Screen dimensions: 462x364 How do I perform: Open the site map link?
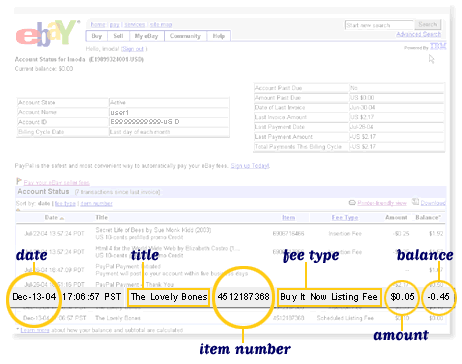click(x=161, y=25)
